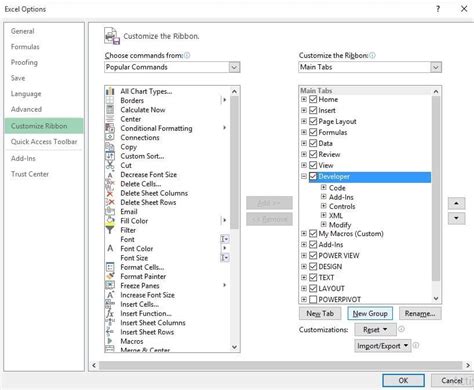Switch to the Trust Center category
Image resolution: width=474 pixels, height=390 pixels.
click(30, 174)
